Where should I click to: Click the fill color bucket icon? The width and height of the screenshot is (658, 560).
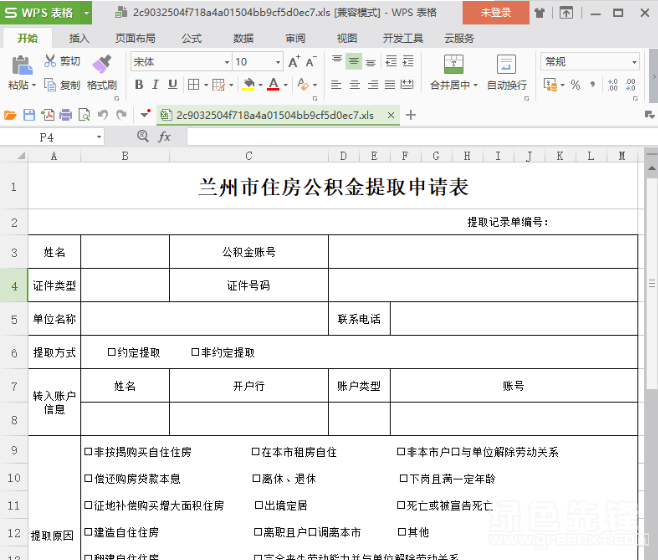[249, 85]
